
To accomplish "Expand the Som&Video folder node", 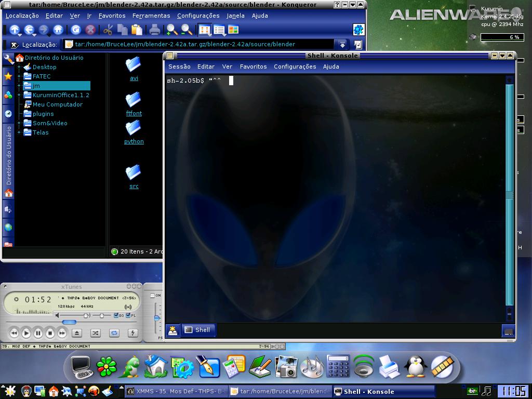I will pos(19,123).
